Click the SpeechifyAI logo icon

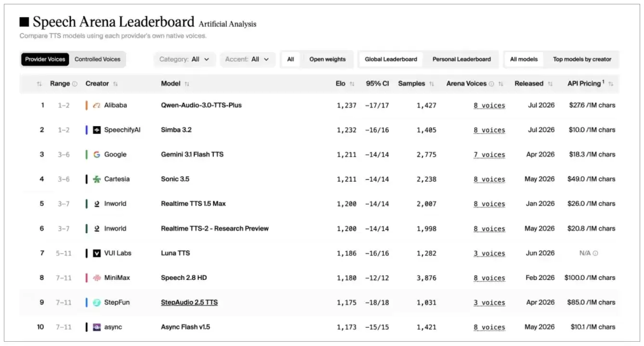tap(97, 130)
